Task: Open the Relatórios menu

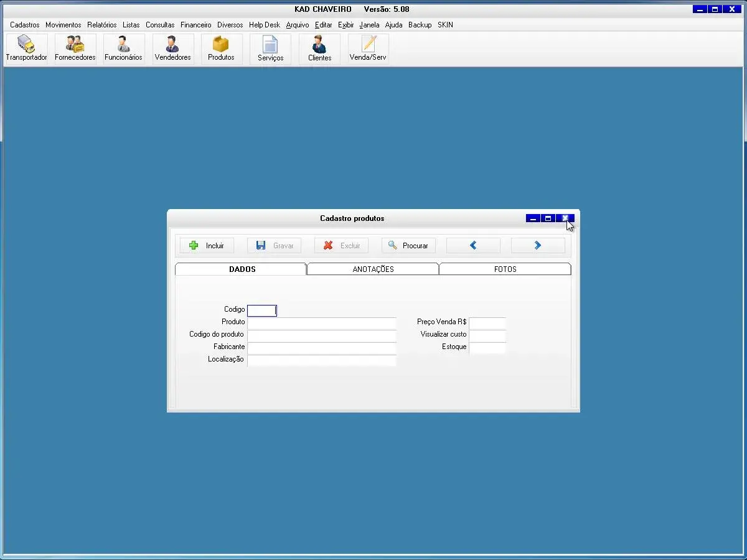Action: [101, 25]
